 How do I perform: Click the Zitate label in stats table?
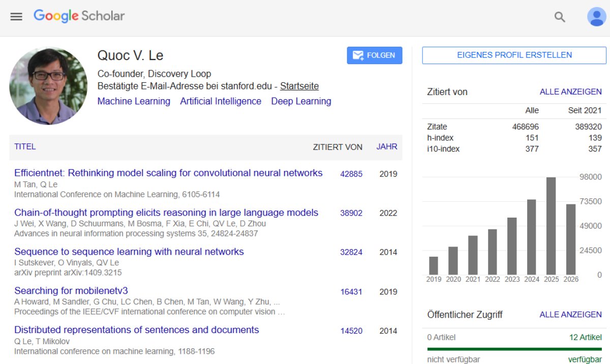pyautogui.click(x=437, y=127)
